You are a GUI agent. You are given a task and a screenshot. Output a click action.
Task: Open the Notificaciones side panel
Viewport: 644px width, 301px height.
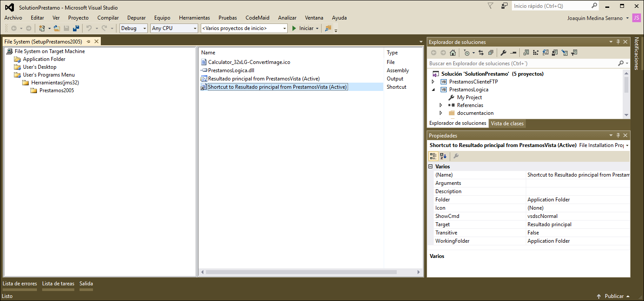[637, 54]
